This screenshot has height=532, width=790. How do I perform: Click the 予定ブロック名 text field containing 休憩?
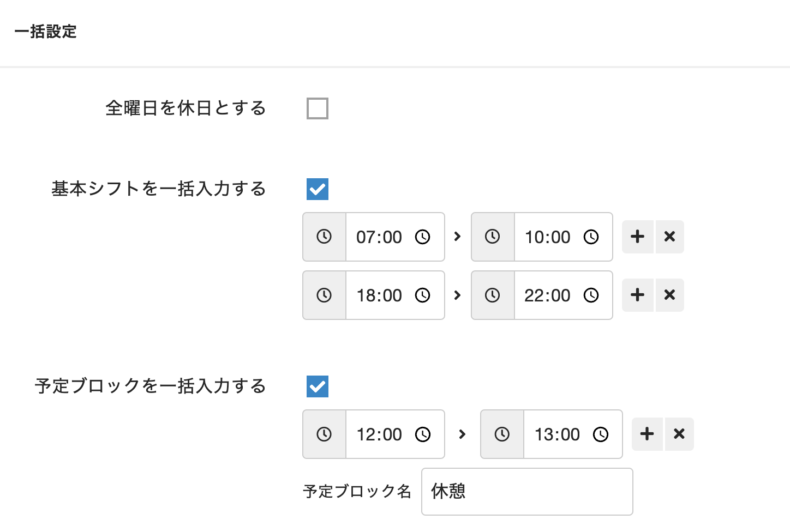[x=527, y=492]
